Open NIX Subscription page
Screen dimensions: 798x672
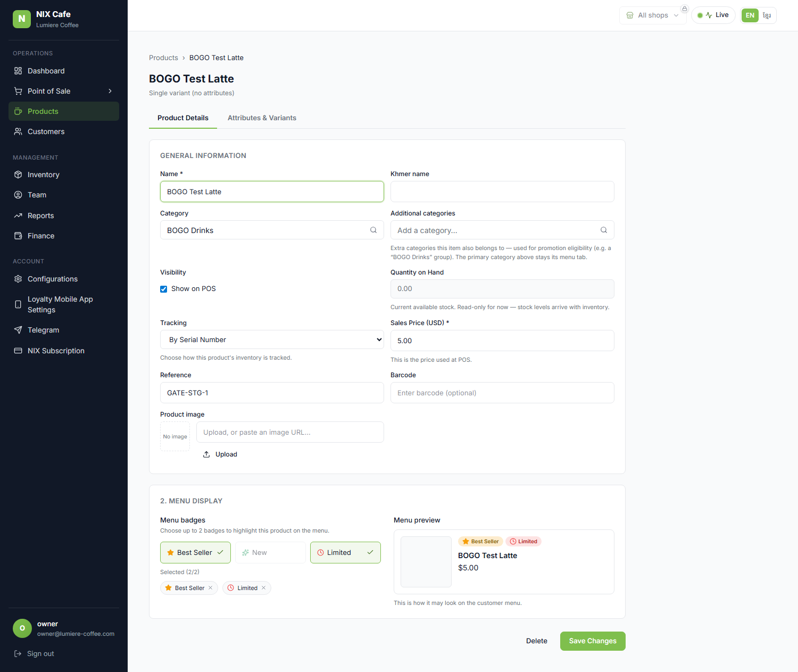(64, 351)
